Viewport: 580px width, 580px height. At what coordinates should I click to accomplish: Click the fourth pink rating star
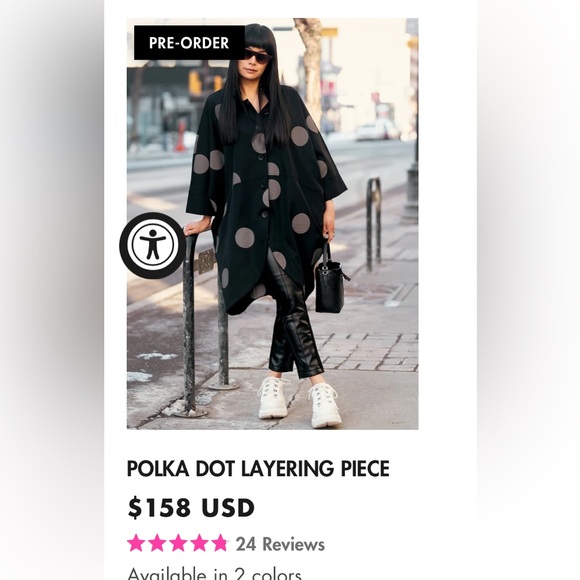pos(199,543)
